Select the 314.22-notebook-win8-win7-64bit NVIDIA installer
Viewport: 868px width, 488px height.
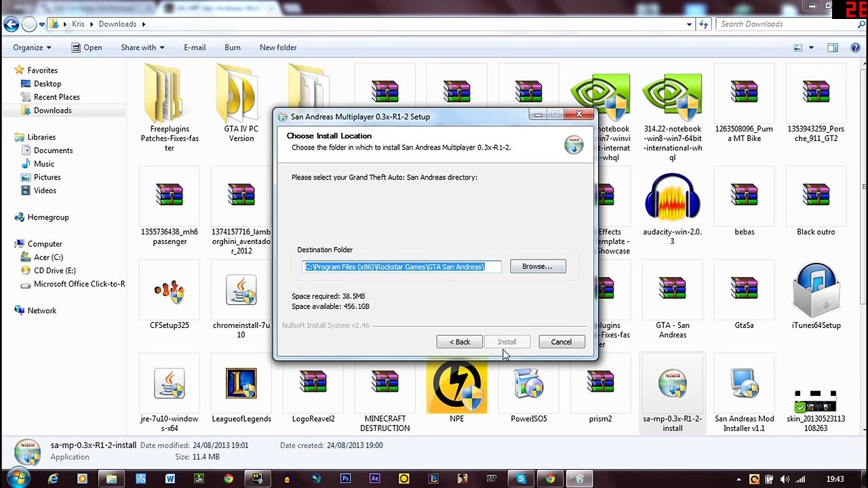672,113
